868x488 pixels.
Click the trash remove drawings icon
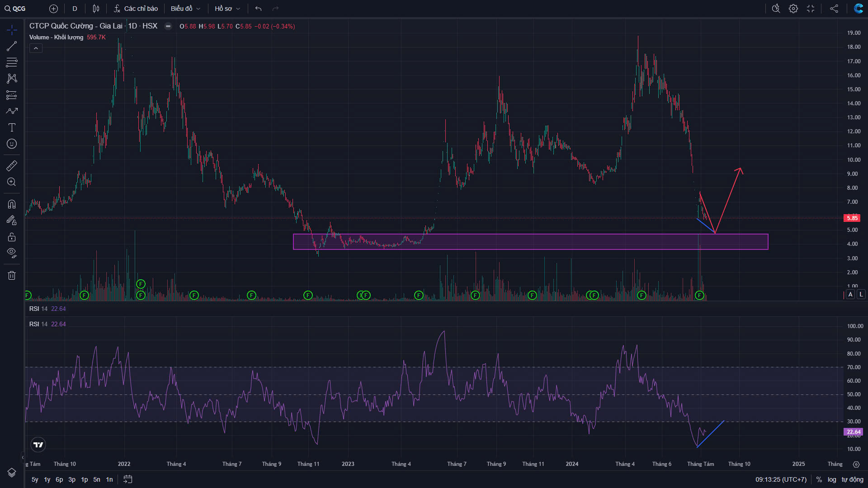coord(12,276)
